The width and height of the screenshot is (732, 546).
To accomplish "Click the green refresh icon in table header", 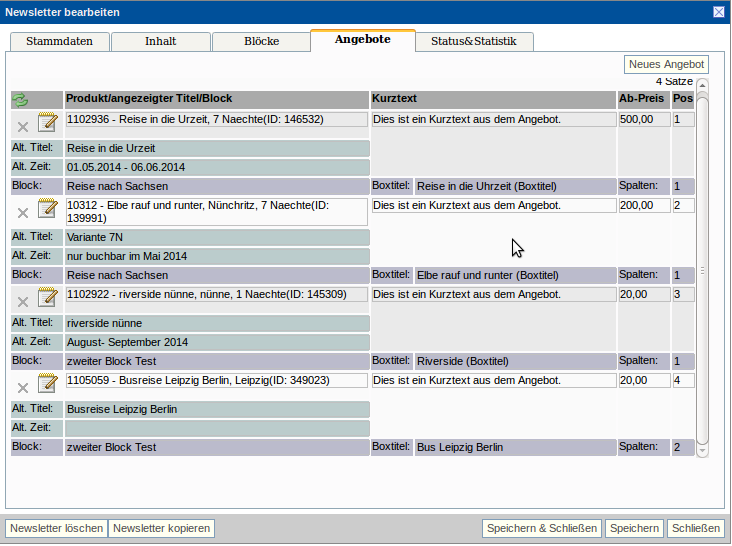I will (21, 100).
